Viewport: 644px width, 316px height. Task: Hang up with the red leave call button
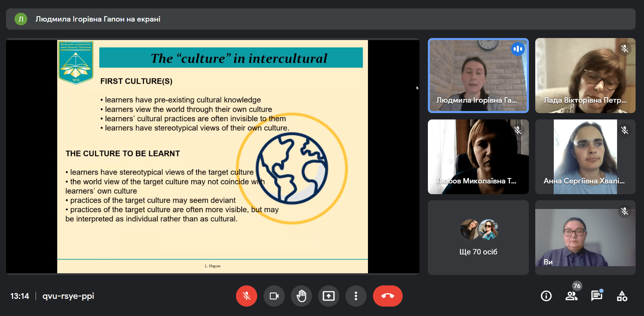pyautogui.click(x=387, y=296)
